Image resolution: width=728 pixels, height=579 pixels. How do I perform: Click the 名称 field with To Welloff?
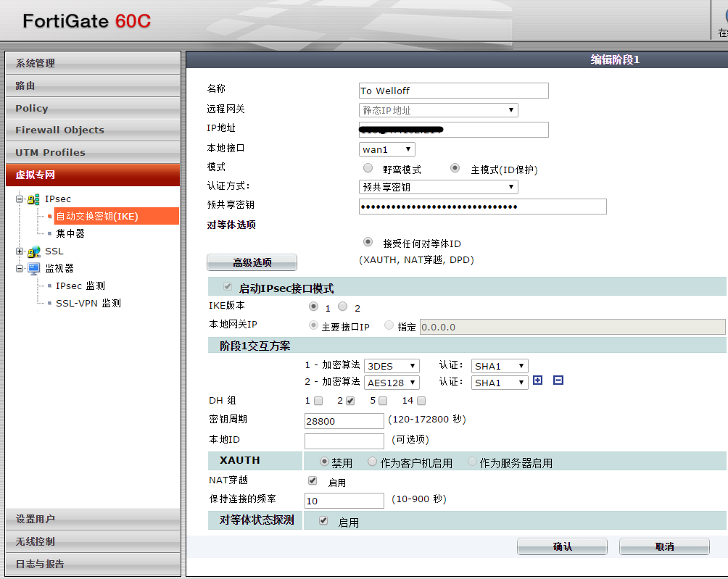454,91
